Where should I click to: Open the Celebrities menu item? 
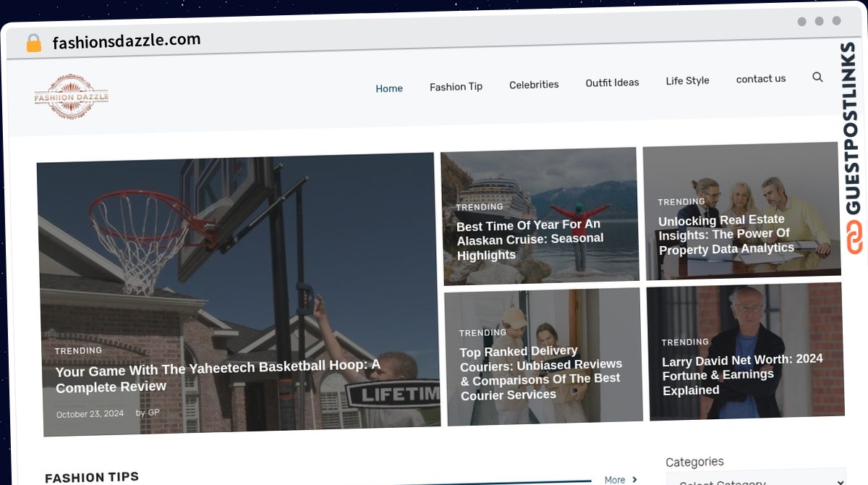click(x=534, y=85)
